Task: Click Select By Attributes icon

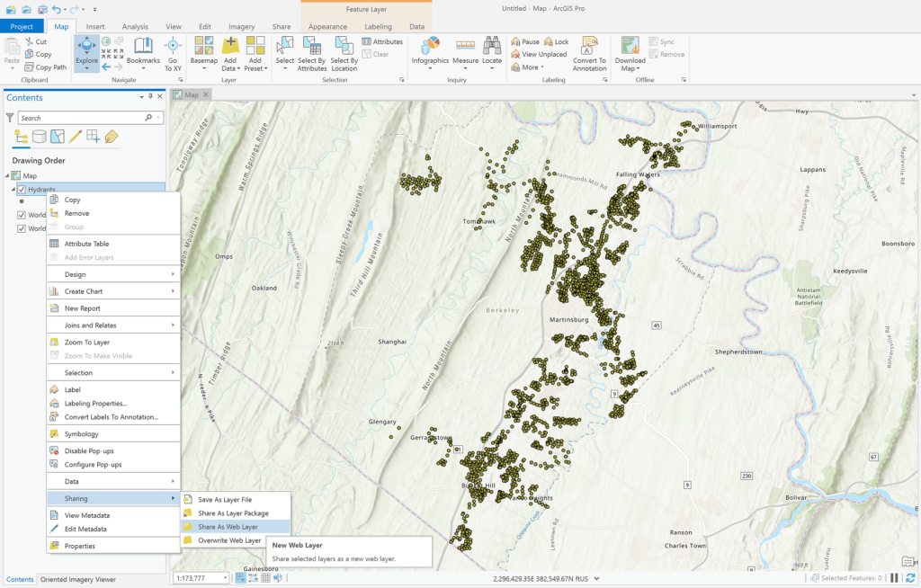Action: (x=311, y=46)
